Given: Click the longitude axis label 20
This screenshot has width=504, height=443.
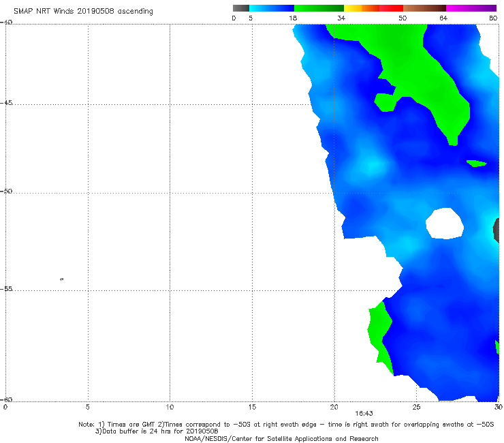Looking at the screenshot, I should (334, 407).
